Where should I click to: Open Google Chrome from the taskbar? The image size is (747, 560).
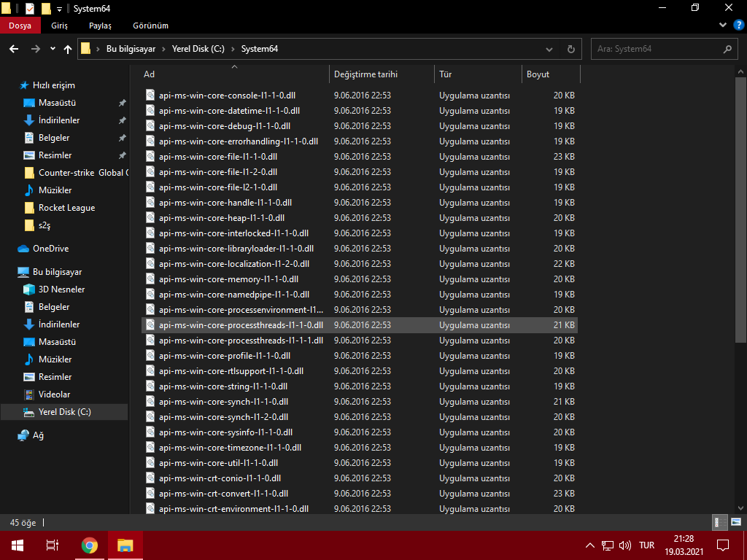(89, 545)
